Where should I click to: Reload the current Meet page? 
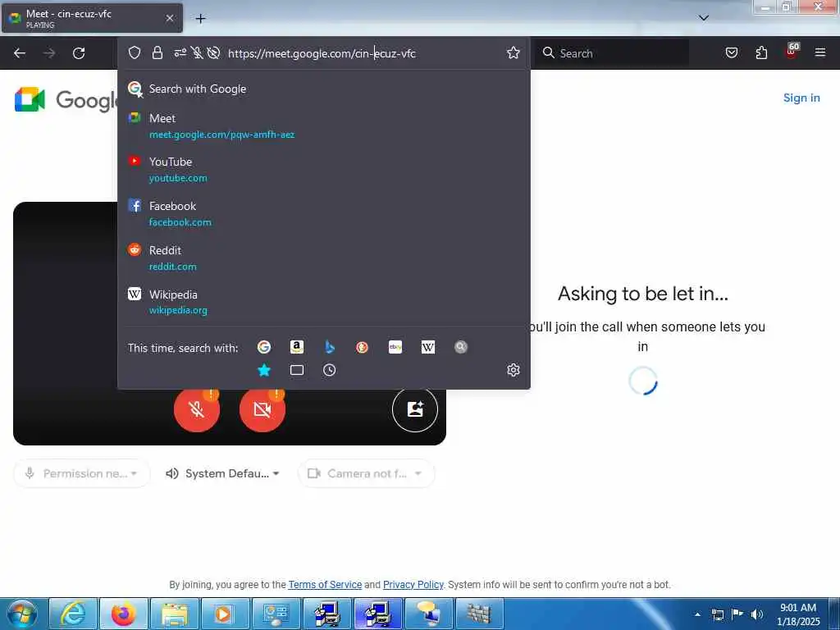[79, 53]
